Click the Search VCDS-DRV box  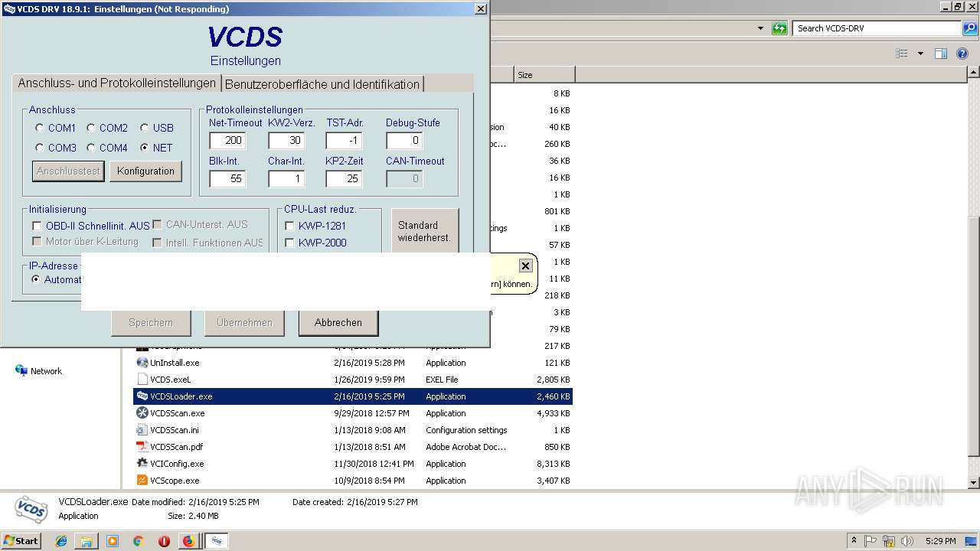[877, 28]
